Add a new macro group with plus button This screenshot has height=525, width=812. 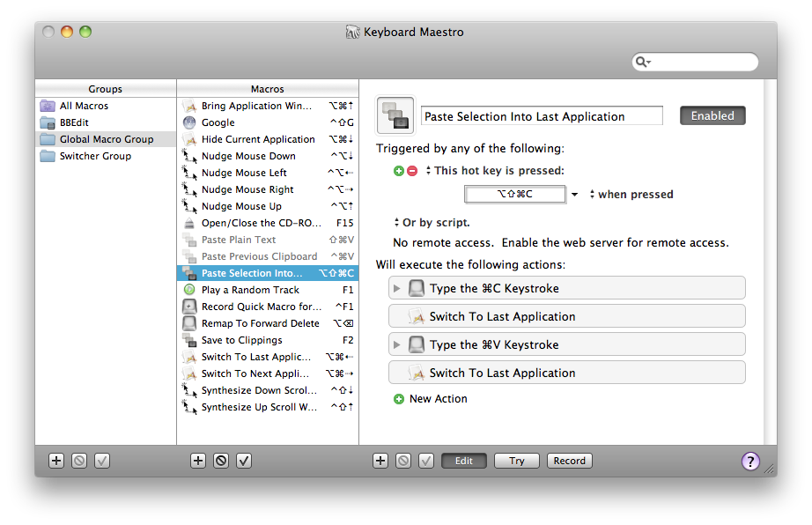(x=56, y=461)
